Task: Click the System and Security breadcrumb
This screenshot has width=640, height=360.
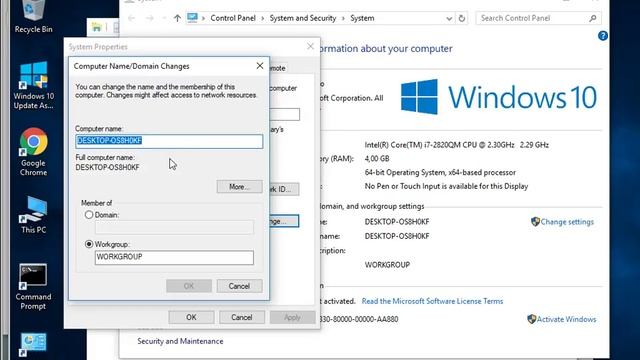Action: (303, 18)
